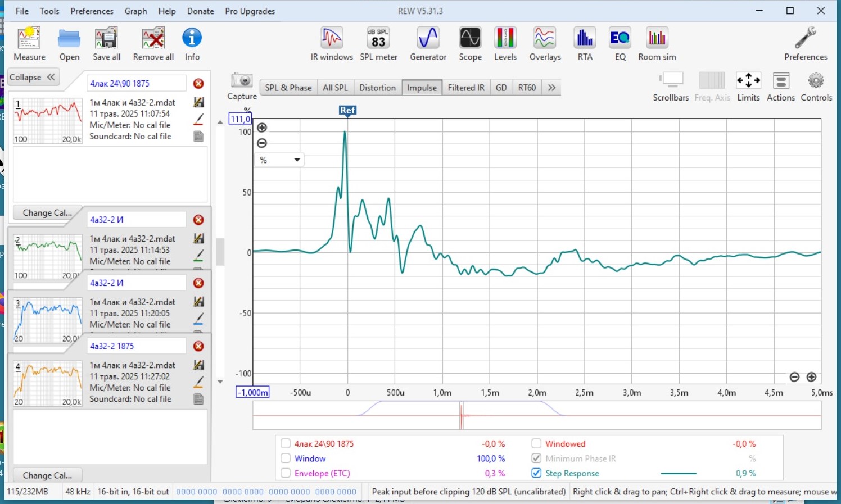Click the Ref marker above the graph
The width and height of the screenshot is (841, 504).
point(347,111)
